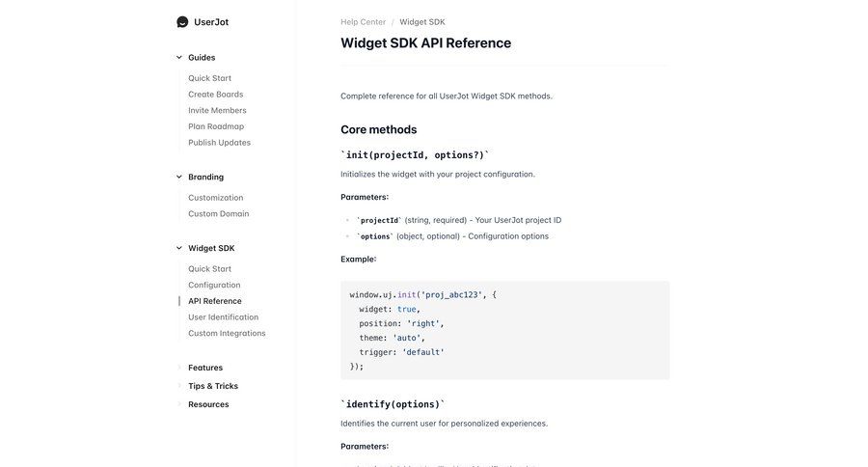Open the User Identification page
868x467 pixels.
click(223, 317)
